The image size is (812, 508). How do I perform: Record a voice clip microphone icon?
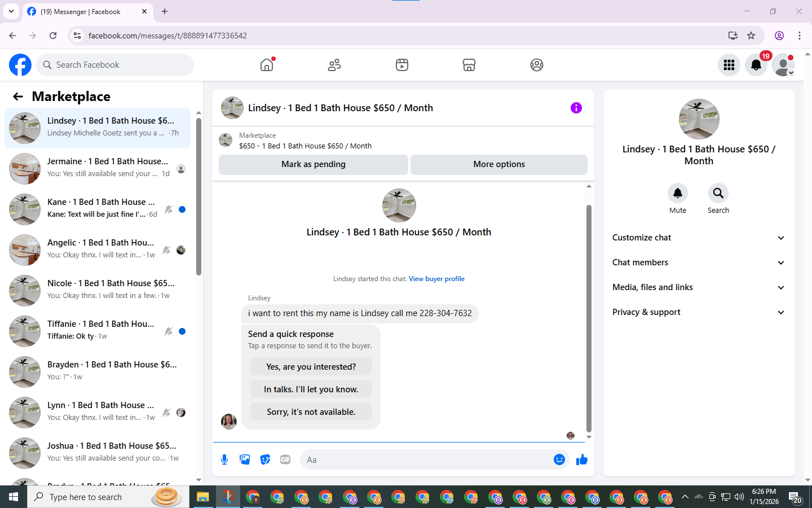(224, 459)
